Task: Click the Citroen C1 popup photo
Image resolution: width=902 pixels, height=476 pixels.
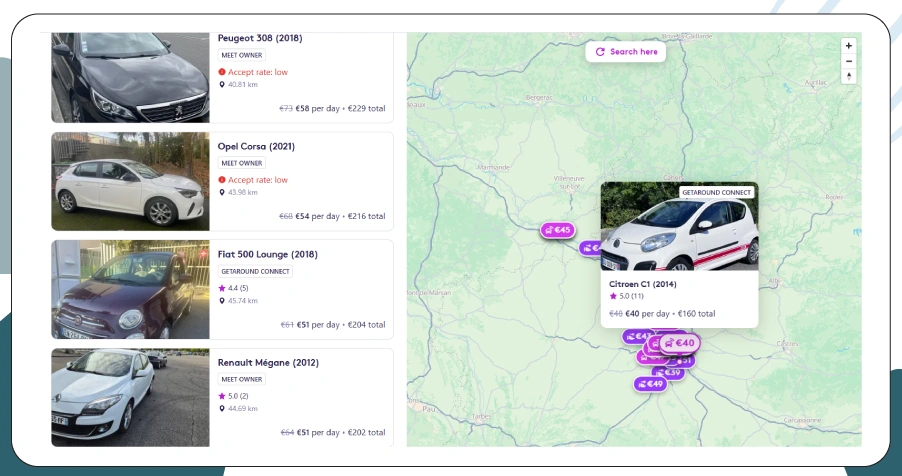Action: [x=679, y=226]
